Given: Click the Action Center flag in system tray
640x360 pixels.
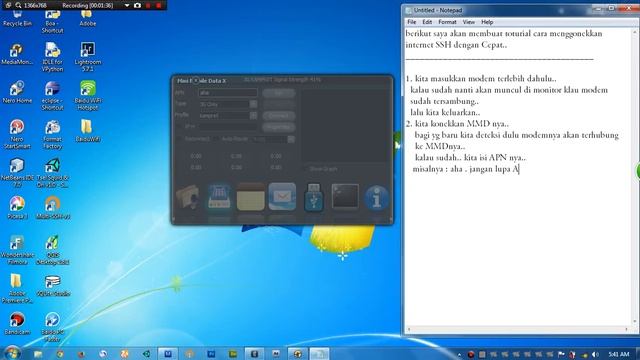Looking at the screenshot, I should (x=561, y=354).
